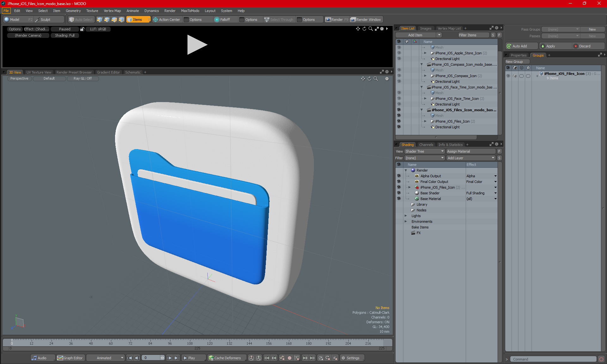Toggle visibility of iPhone_iOS_Compass_Icon item
Screen dimensions: 607x364
tap(399, 76)
